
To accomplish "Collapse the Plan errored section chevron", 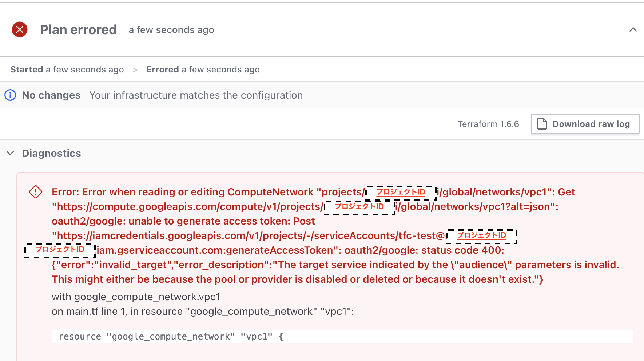I will pyautogui.click(x=633, y=30).
